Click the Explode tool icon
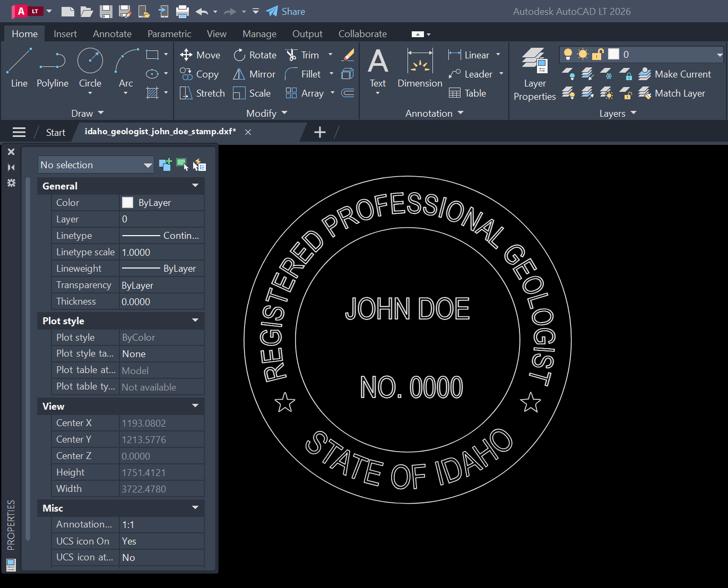 tap(348, 74)
